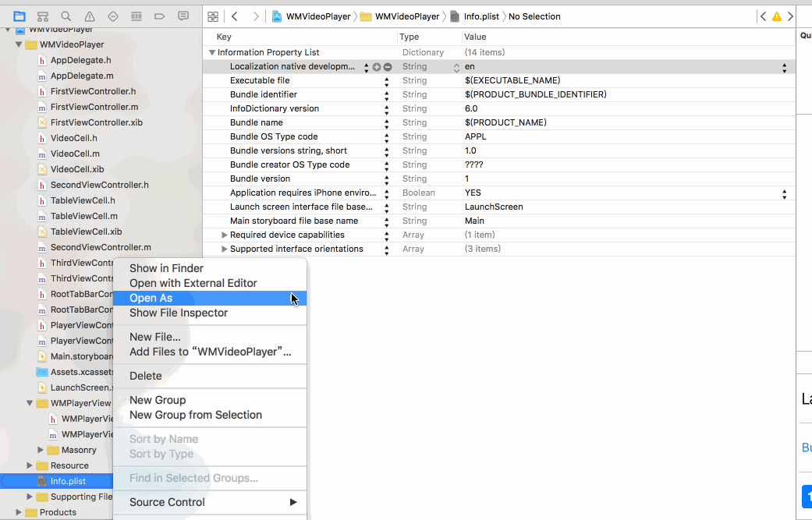Click Info.plist in the jump bar
The width and height of the screenshot is (812, 520).
475,16
